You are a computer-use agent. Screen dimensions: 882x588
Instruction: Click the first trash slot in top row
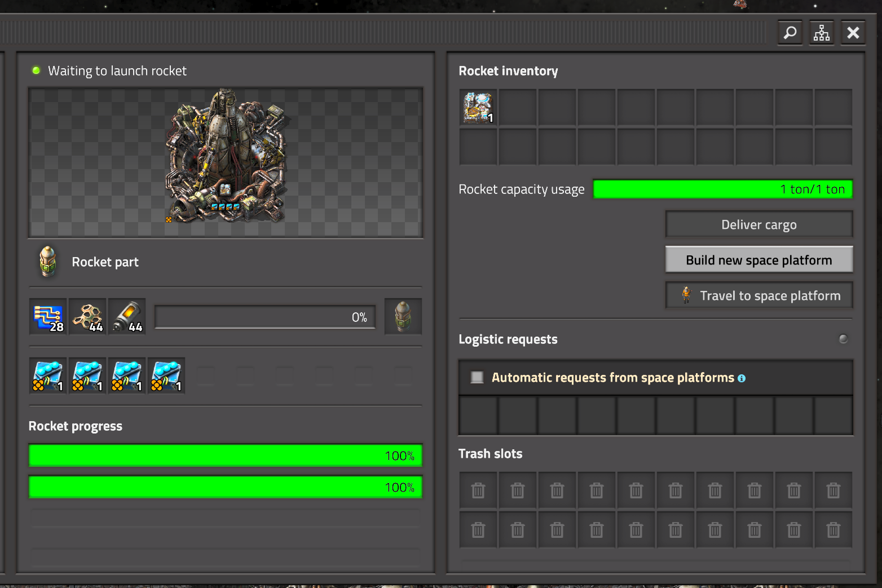coord(478,490)
